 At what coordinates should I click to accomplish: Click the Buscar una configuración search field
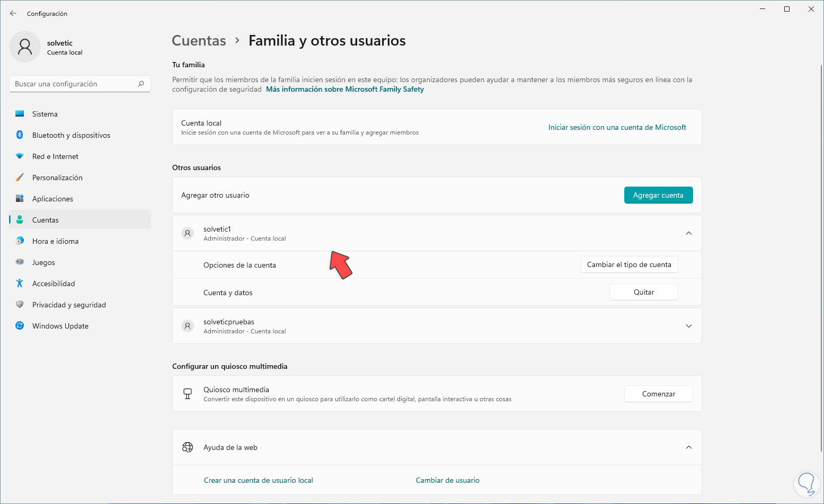(74, 84)
